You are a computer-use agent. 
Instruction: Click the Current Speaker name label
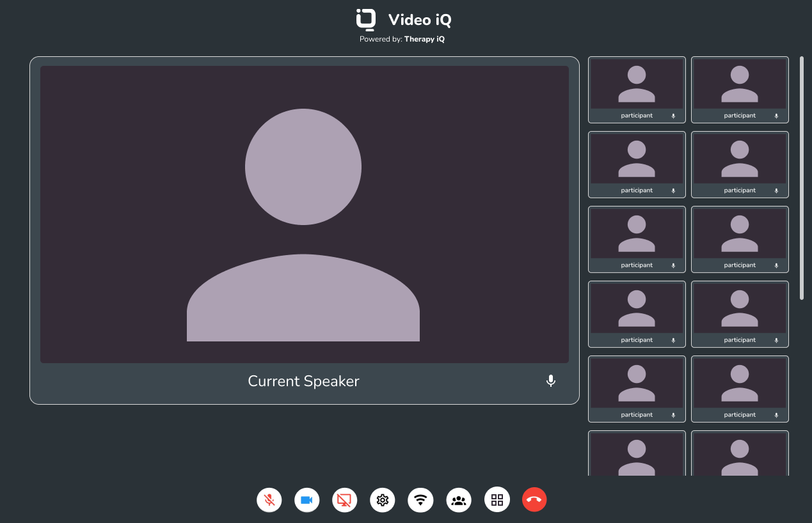point(303,380)
